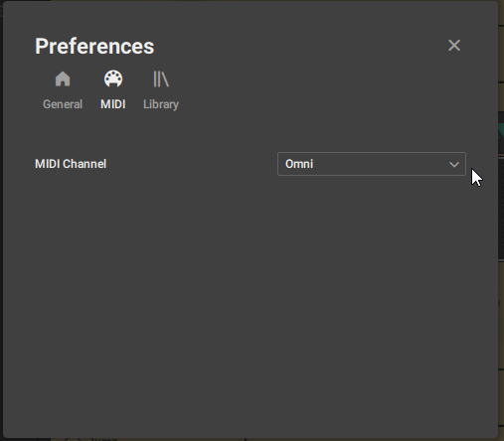Click the Preferences heading
This screenshot has height=441, width=504.
point(94,46)
